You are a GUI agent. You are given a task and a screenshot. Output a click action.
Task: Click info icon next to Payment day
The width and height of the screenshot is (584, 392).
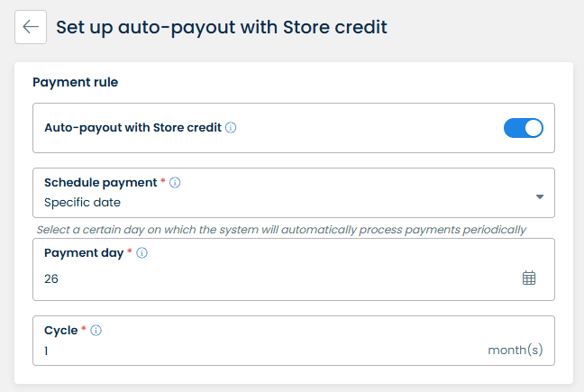(x=141, y=253)
